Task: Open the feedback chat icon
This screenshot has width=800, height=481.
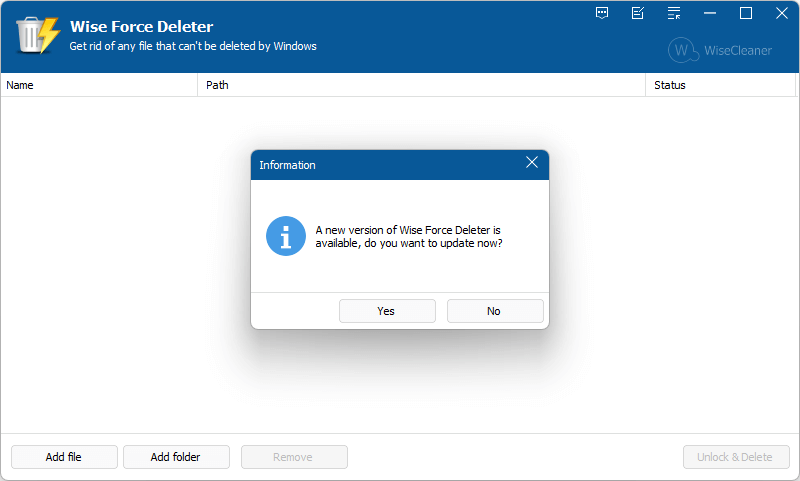Action: (602, 13)
